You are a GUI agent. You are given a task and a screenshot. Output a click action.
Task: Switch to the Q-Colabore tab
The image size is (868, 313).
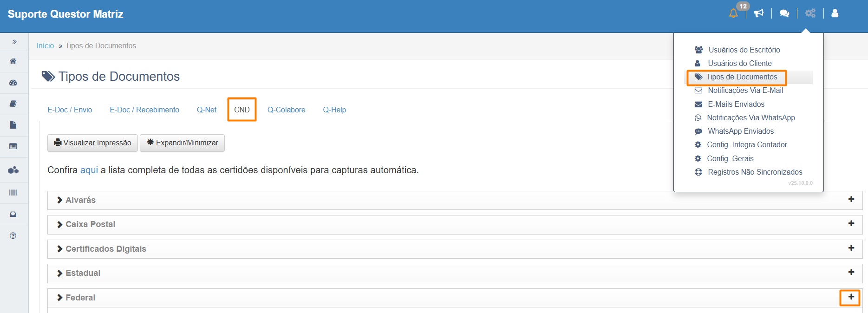(286, 110)
